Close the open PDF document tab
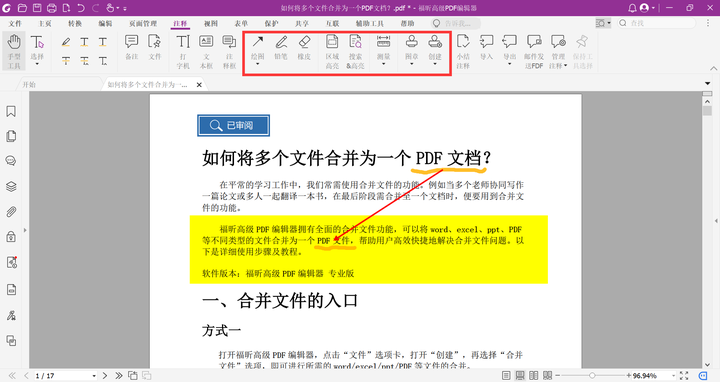 point(199,84)
